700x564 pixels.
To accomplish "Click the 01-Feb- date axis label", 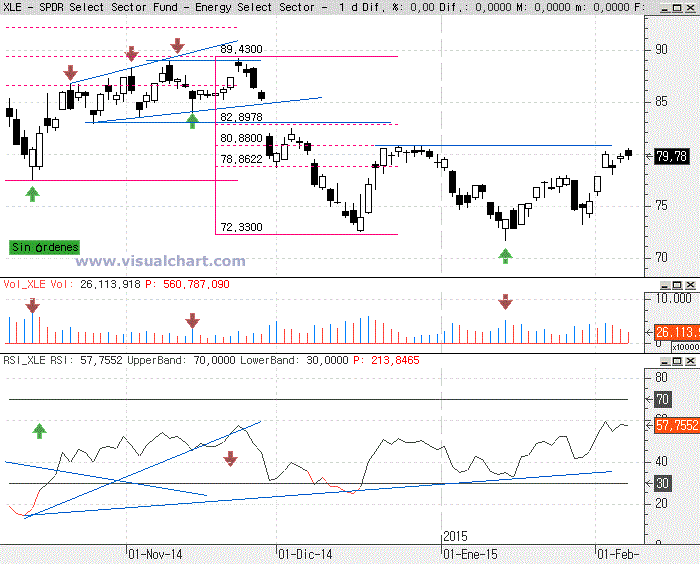I will coord(618,555).
